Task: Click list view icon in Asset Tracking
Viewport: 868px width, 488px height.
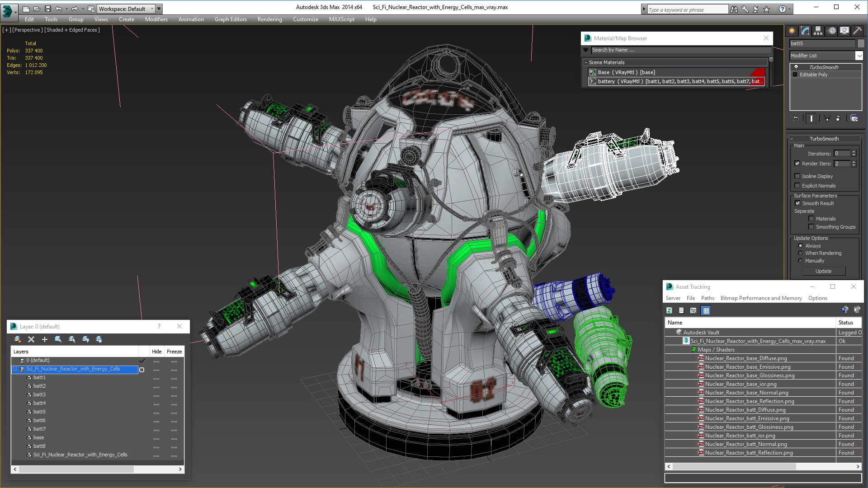Action: coord(681,310)
